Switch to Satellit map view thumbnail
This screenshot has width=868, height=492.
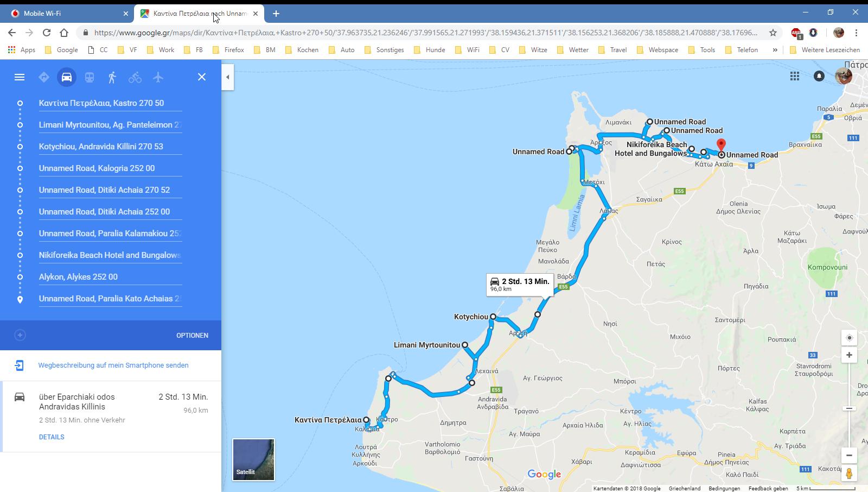click(253, 459)
